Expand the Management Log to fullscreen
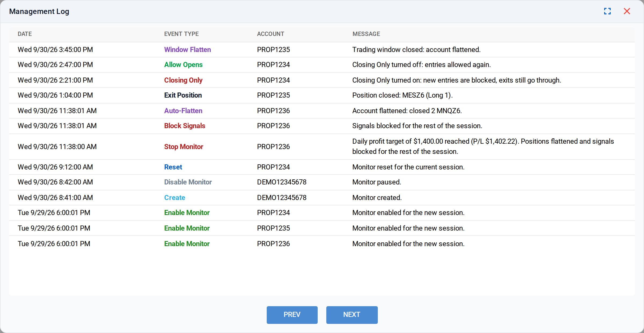The height and width of the screenshot is (333, 644). [x=608, y=11]
